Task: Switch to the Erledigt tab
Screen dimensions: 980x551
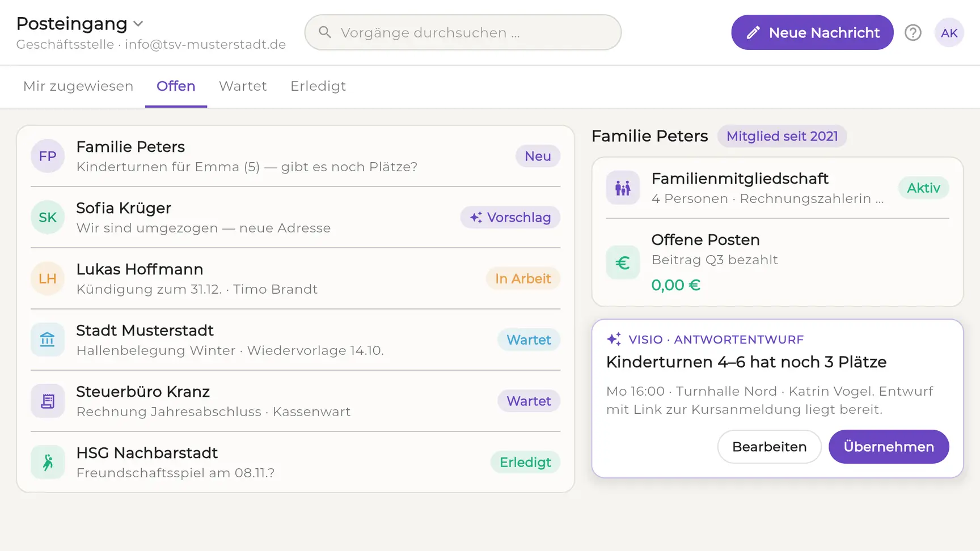Action: pos(318,86)
